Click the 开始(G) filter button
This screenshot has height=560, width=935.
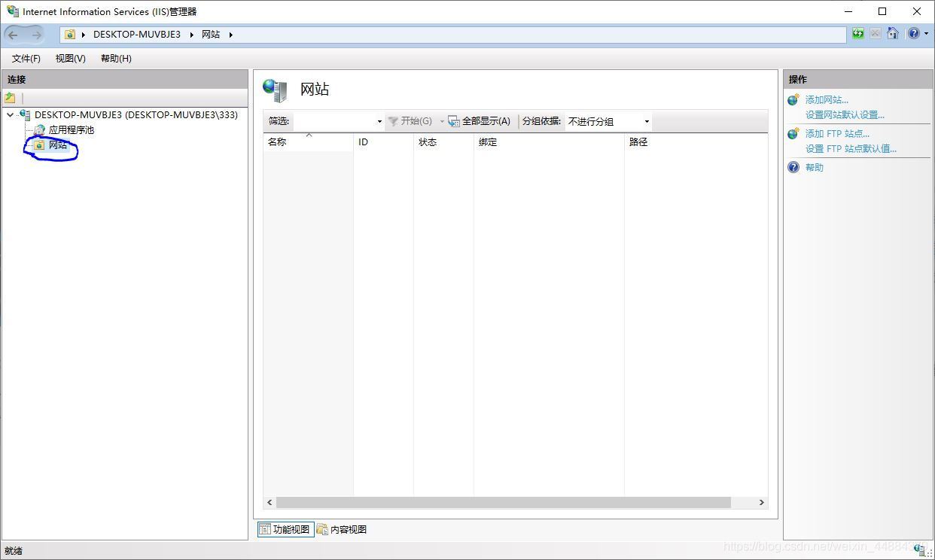[x=410, y=121]
